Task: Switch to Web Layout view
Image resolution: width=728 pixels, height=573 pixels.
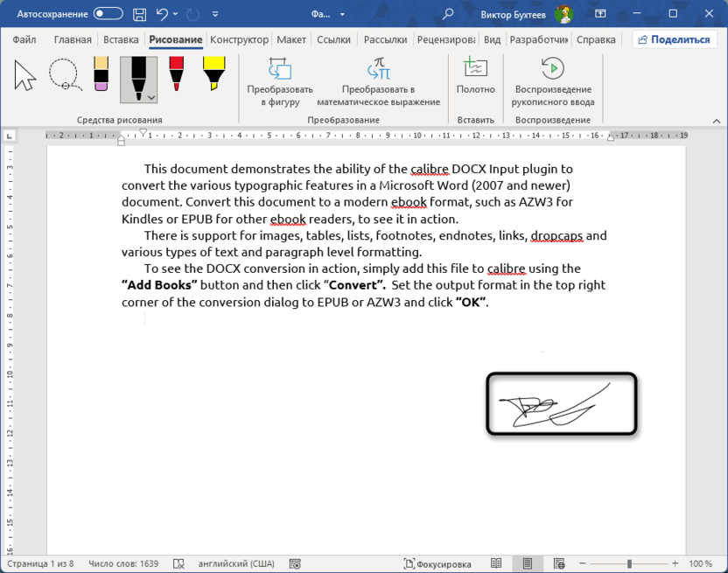Action: coord(559,563)
